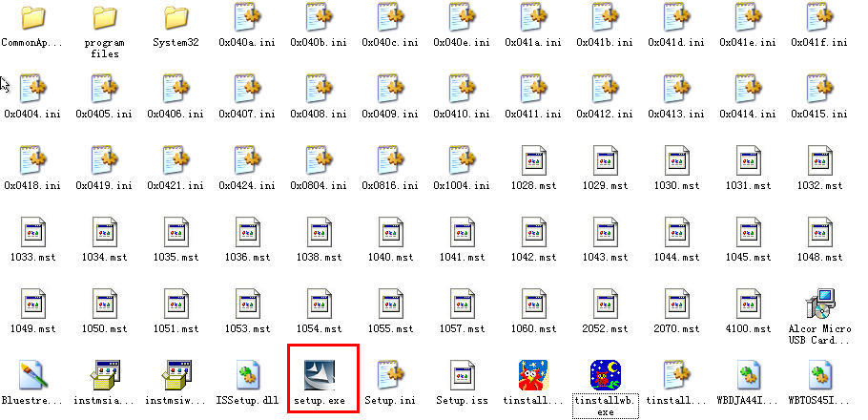The width and height of the screenshot is (868, 420).
Task: Open the System32 folder icon
Action: [176, 18]
